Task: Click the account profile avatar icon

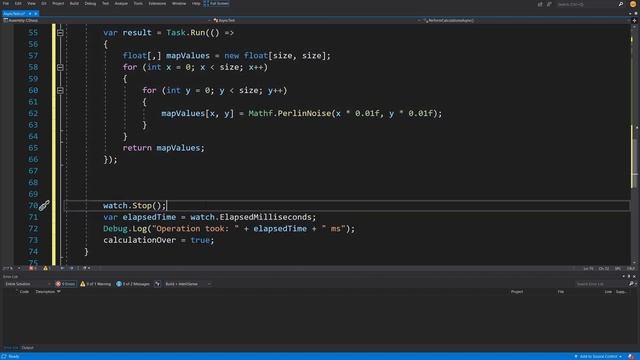Action: (x=633, y=4)
